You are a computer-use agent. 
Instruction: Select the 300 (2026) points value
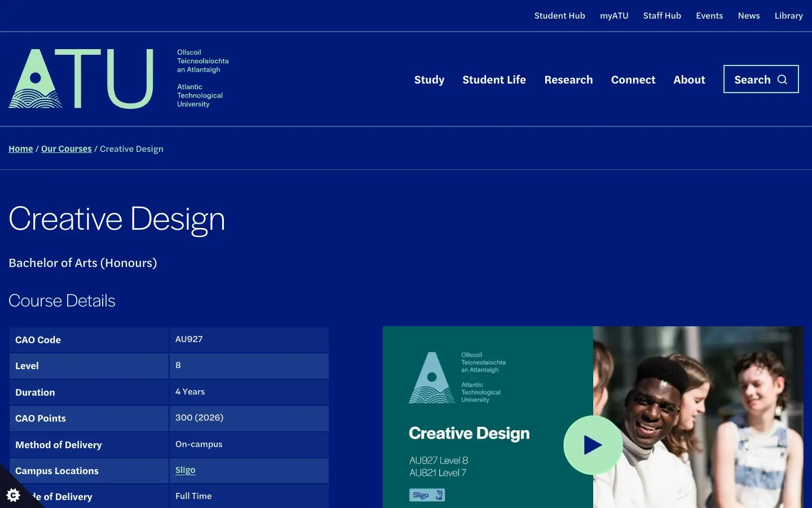tap(199, 418)
